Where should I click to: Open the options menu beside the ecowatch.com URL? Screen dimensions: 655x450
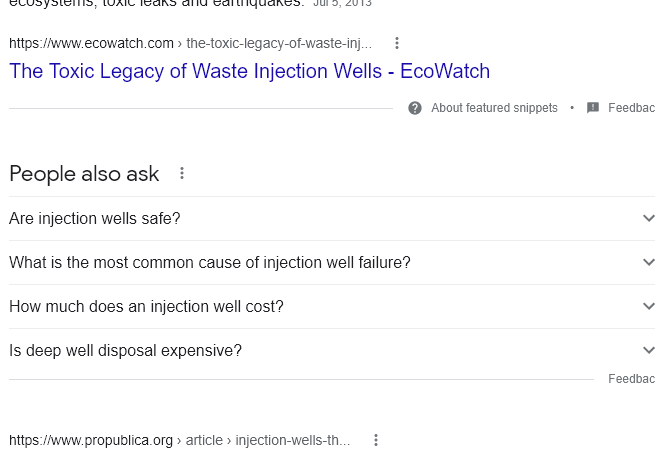point(397,43)
